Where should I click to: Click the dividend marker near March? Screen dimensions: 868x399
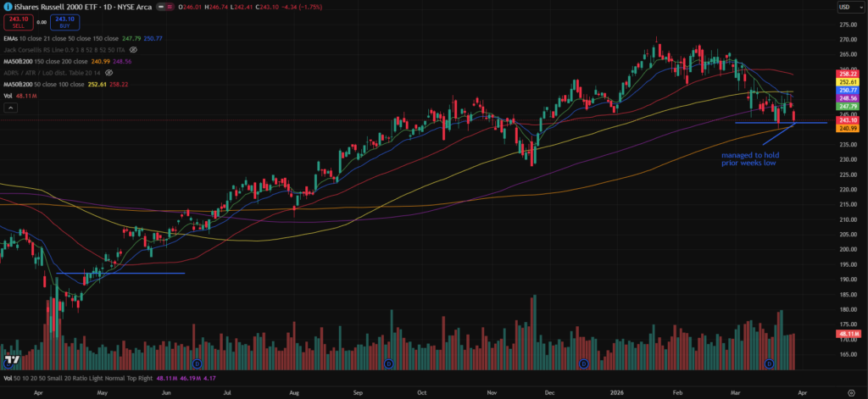pos(770,363)
